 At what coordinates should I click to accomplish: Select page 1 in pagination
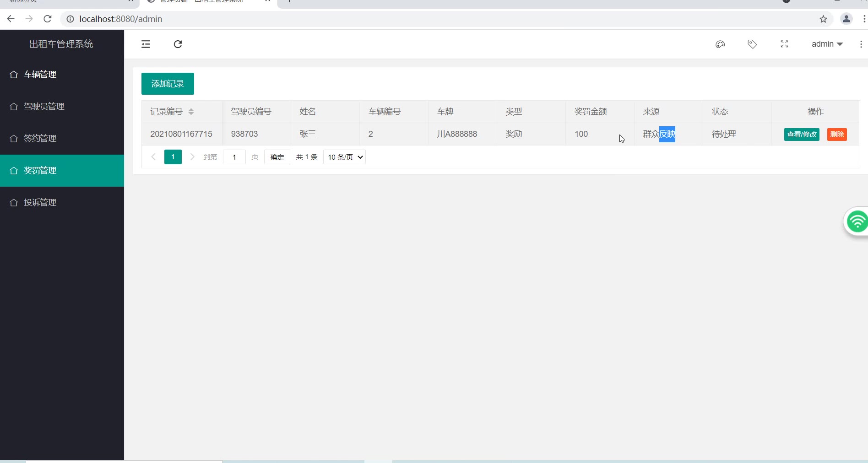pyautogui.click(x=173, y=157)
